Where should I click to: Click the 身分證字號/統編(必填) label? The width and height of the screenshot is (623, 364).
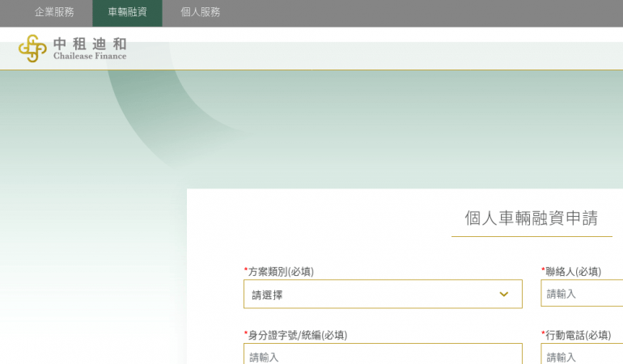[x=295, y=336]
